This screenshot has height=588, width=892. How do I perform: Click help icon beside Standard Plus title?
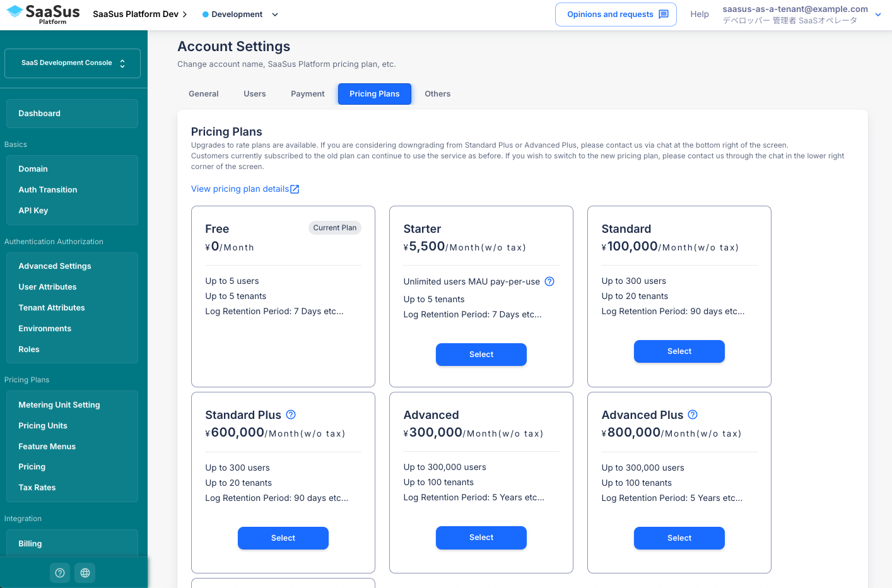(x=291, y=415)
